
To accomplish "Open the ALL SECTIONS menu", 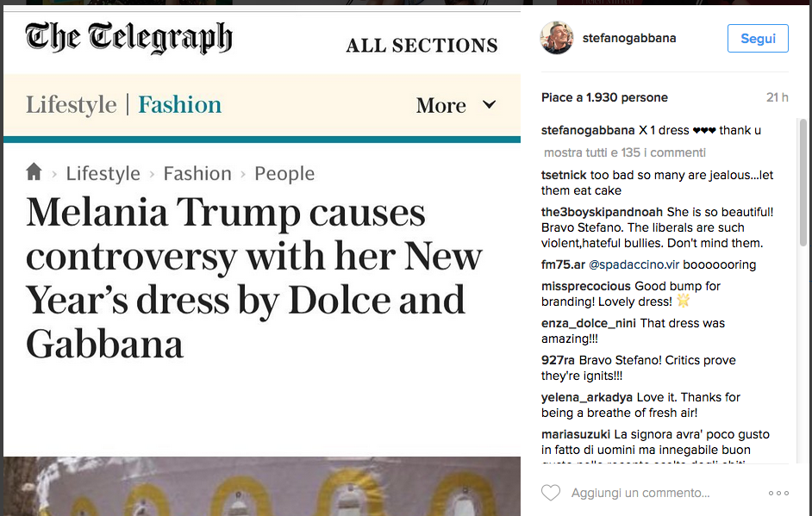I will click(x=422, y=45).
